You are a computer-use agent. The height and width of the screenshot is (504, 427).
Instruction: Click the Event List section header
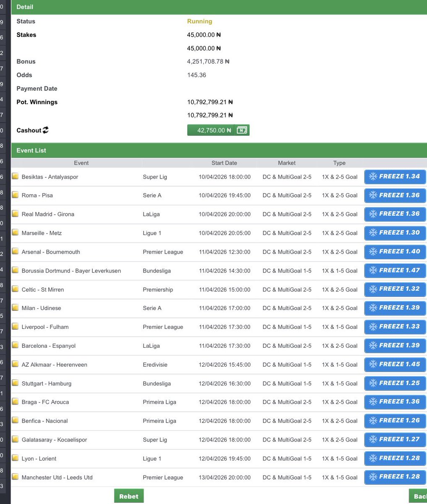[x=218, y=150]
